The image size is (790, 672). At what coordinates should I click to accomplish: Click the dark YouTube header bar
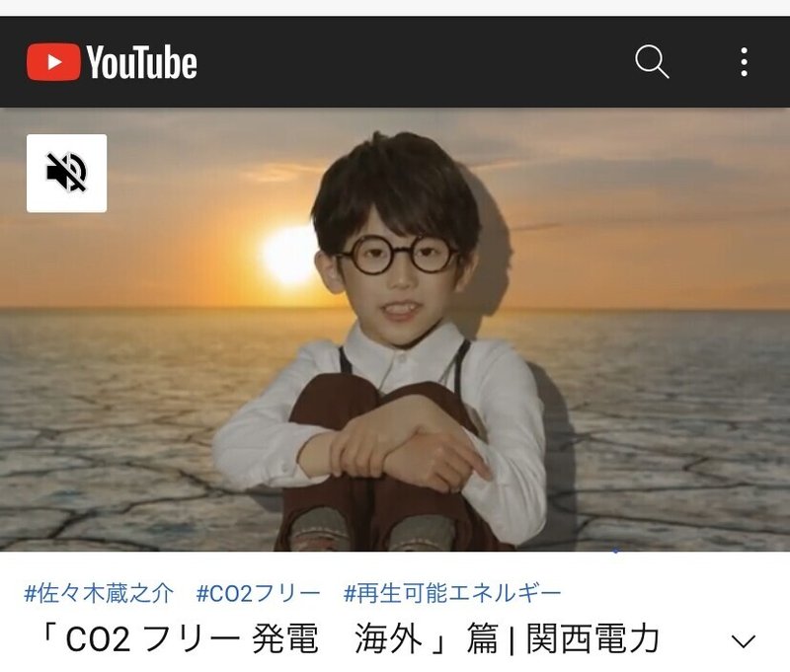(x=395, y=61)
